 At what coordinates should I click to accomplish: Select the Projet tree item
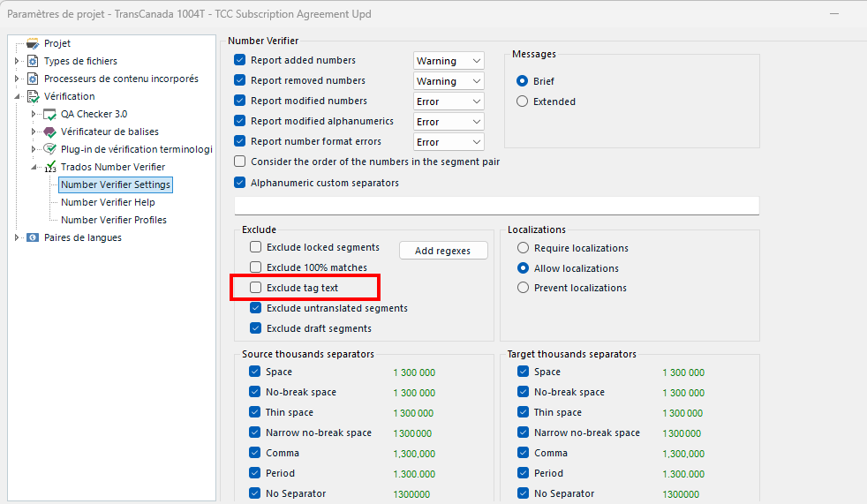pos(57,43)
